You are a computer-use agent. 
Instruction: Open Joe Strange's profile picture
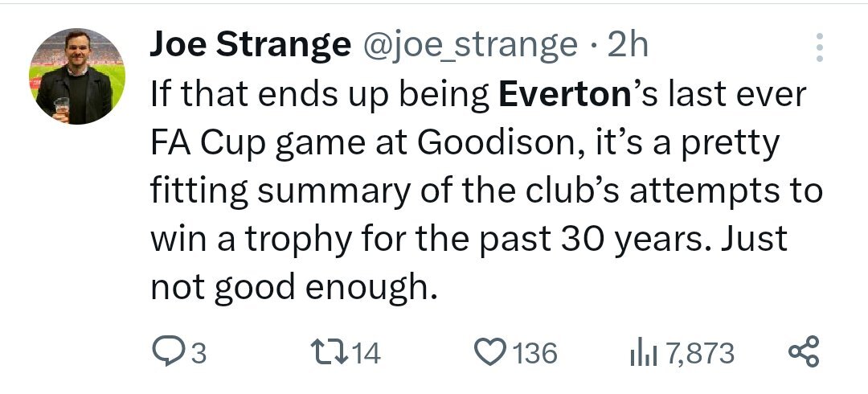pyautogui.click(x=77, y=76)
